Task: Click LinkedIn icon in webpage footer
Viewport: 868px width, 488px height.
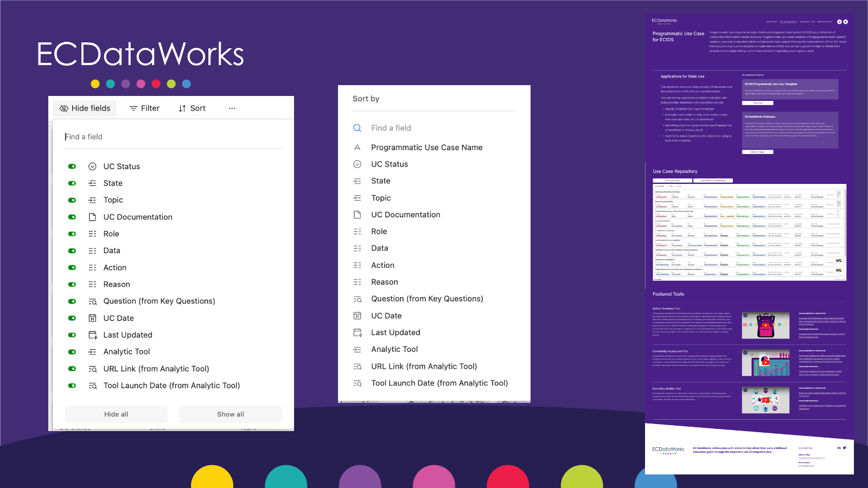Action: (839, 448)
